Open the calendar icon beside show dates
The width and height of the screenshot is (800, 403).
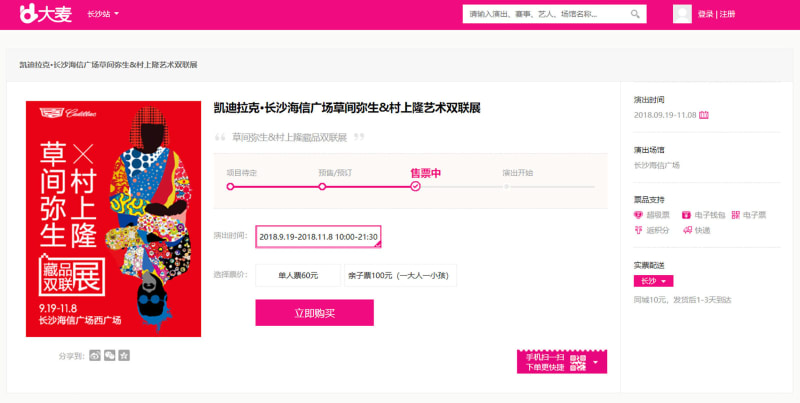[x=704, y=115]
